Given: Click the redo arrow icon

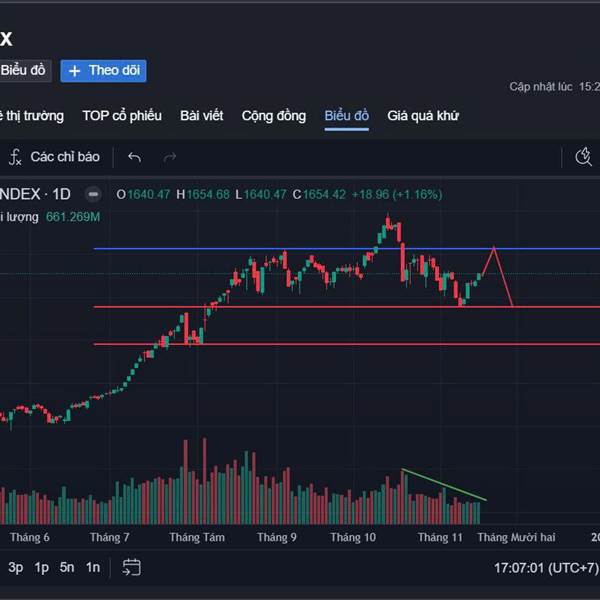Looking at the screenshot, I should point(170,157).
